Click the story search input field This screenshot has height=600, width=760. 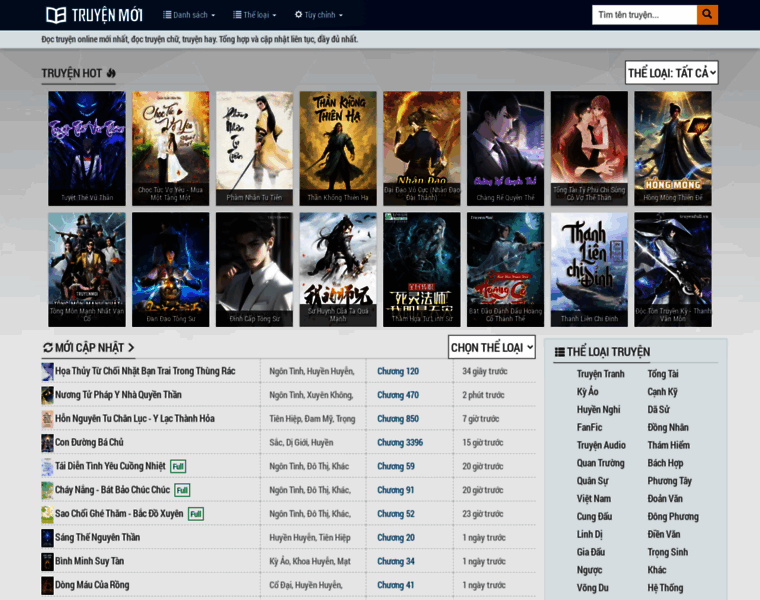click(644, 15)
